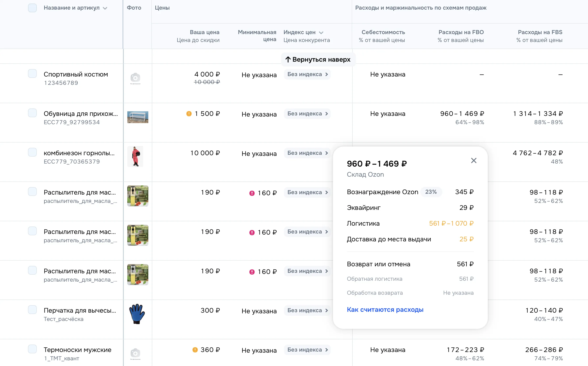Toggle the select-all checkbox in header
Image resolution: width=588 pixels, height=366 pixels.
coord(32,8)
